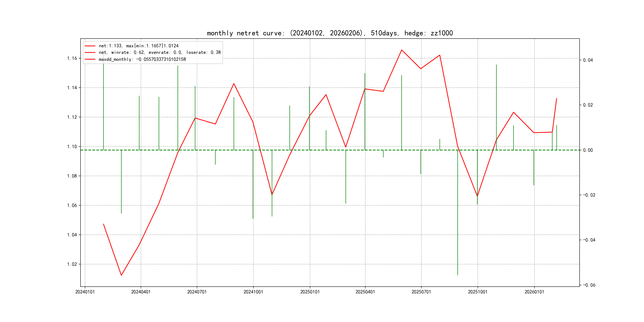Click the net curve's highest peak point
The image size is (644, 322).
pos(402,50)
